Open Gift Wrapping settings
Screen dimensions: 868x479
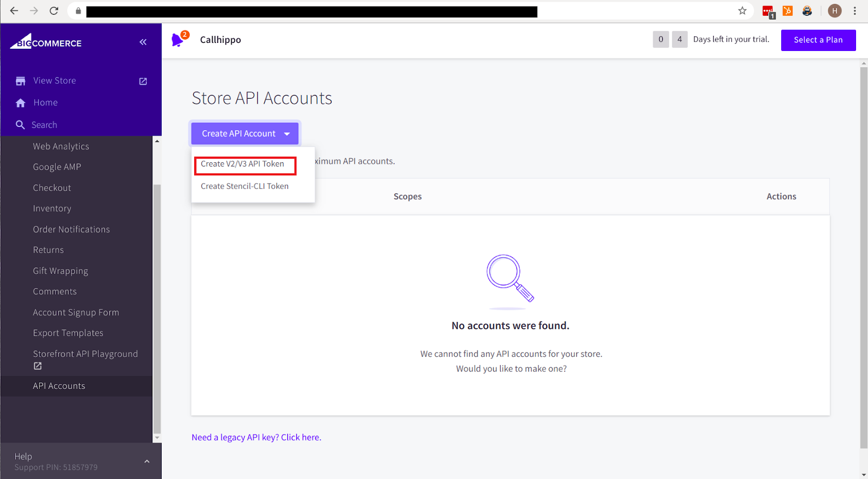click(60, 271)
